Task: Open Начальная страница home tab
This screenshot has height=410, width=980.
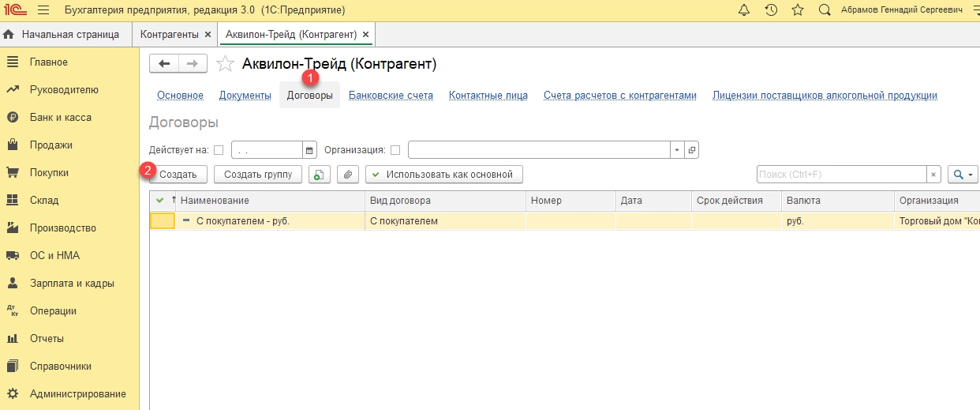Action: click(x=62, y=35)
